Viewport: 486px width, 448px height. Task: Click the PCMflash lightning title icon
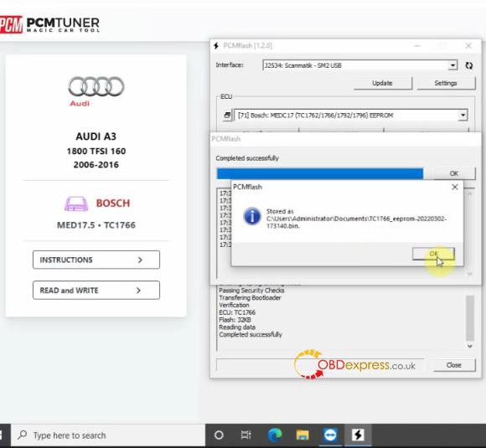pyautogui.click(x=216, y=46)
